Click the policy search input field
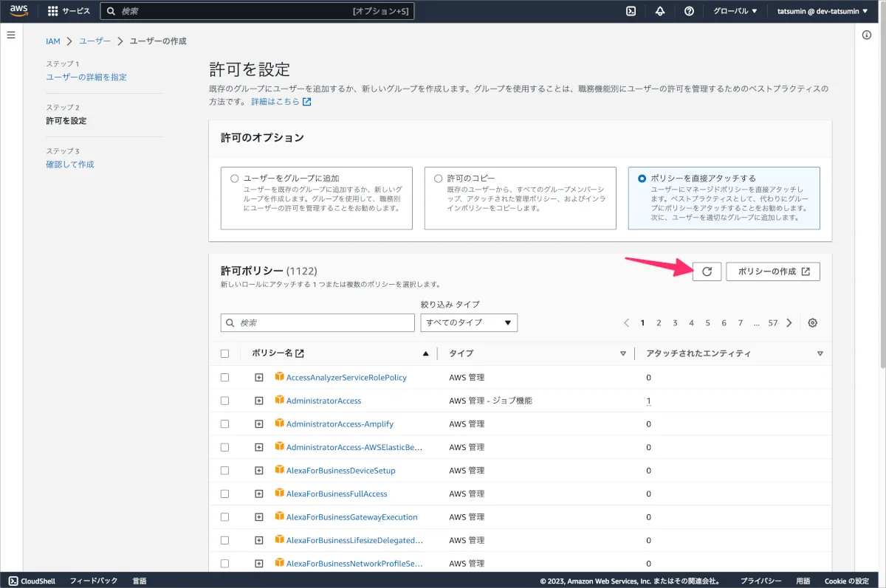The width and height of the screenshot is (886, 588). [317, 323]
